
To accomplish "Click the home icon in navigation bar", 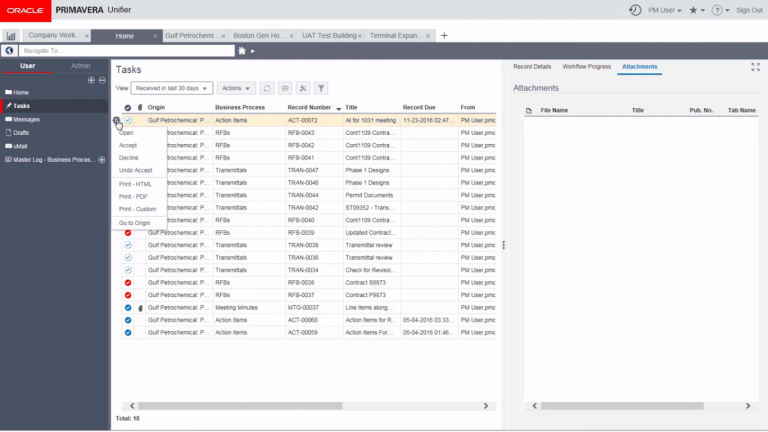I will pos(242,50).
